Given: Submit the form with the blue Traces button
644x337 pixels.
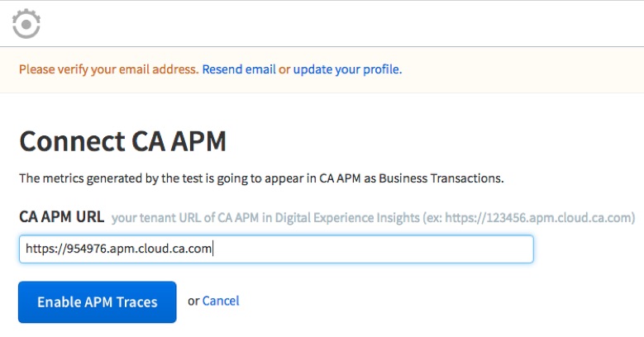Looking at the screenshot, I should click(98, 302).
